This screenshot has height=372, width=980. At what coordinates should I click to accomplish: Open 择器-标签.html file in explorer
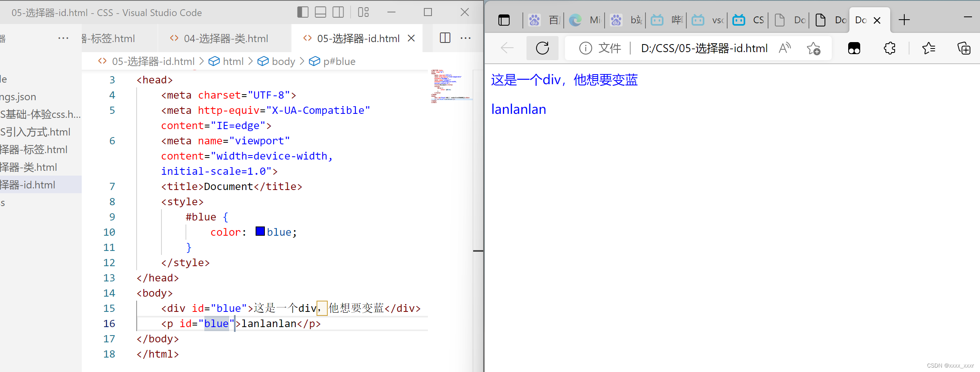point(41,150)
